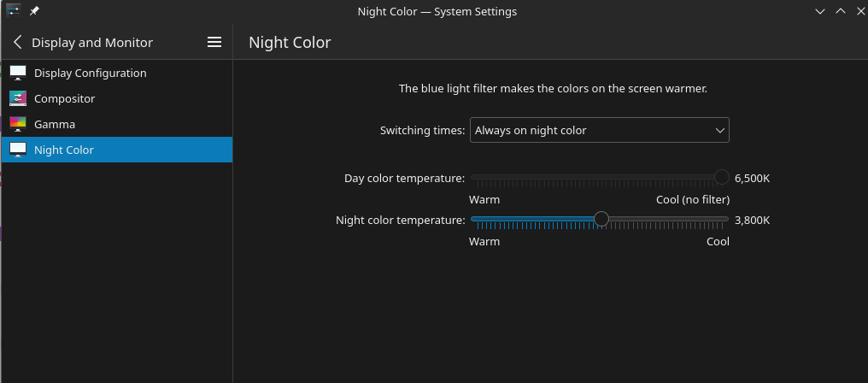868x383 pixels.
Task: Toggle the pin window icon
Action: (x=34, y=11)
